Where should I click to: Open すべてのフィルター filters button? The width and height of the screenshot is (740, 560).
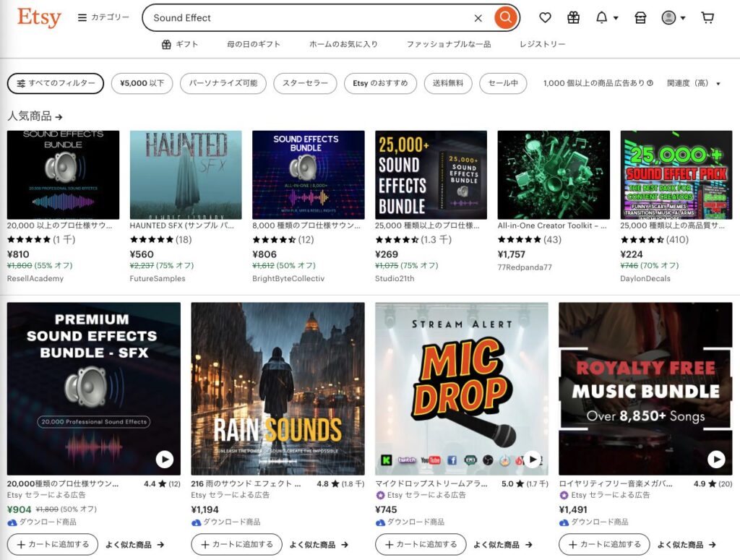(x=56, y=84)
